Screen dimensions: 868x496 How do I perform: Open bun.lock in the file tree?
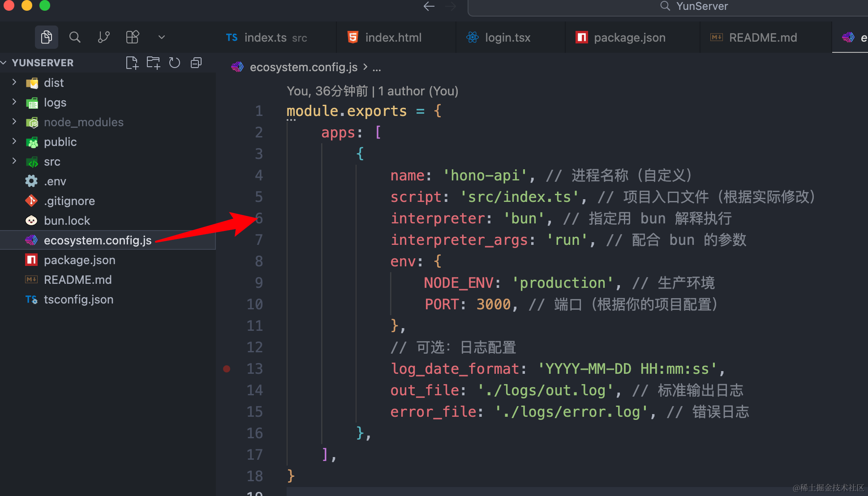tap(67, 221)
